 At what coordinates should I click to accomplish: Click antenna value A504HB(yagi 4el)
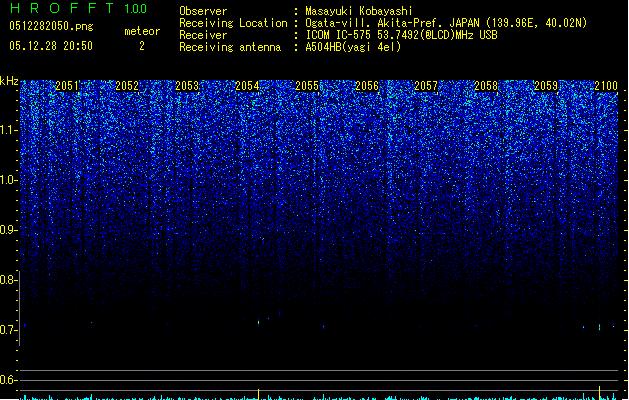point(353,47)
